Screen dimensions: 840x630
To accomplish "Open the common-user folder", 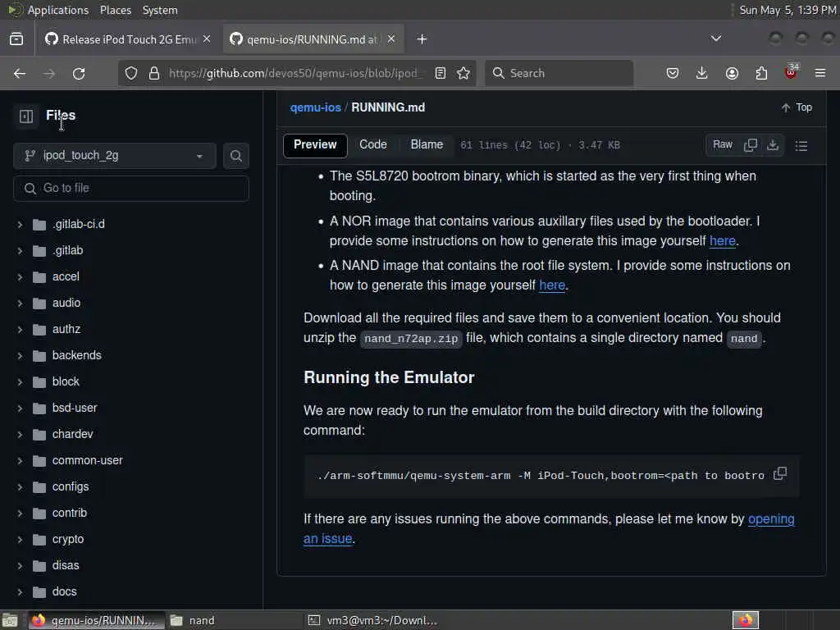I will [87, 460].
